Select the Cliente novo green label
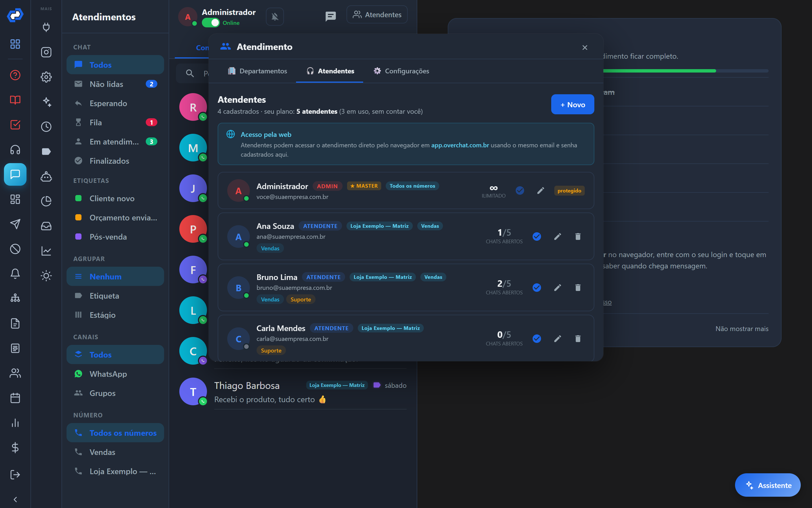 click(115, 198)
